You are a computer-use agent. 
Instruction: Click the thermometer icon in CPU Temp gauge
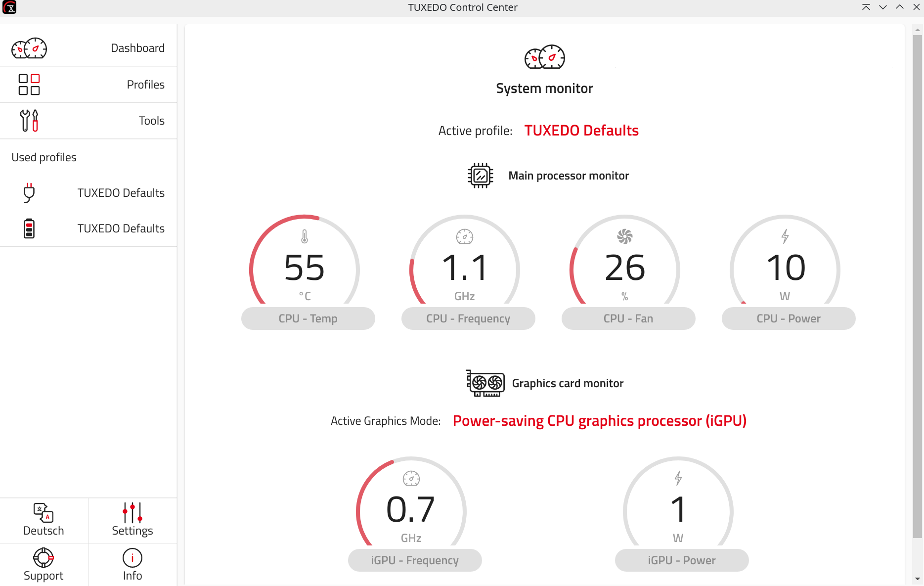point(305,236)
